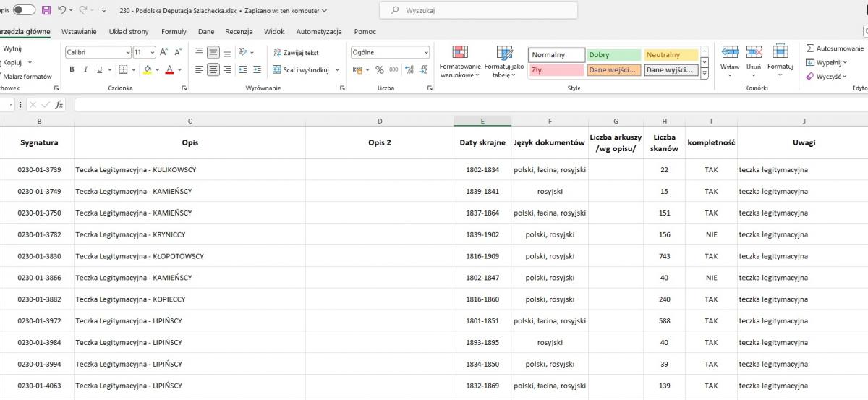Align text left
868x400 pixels.
(200, 70)
